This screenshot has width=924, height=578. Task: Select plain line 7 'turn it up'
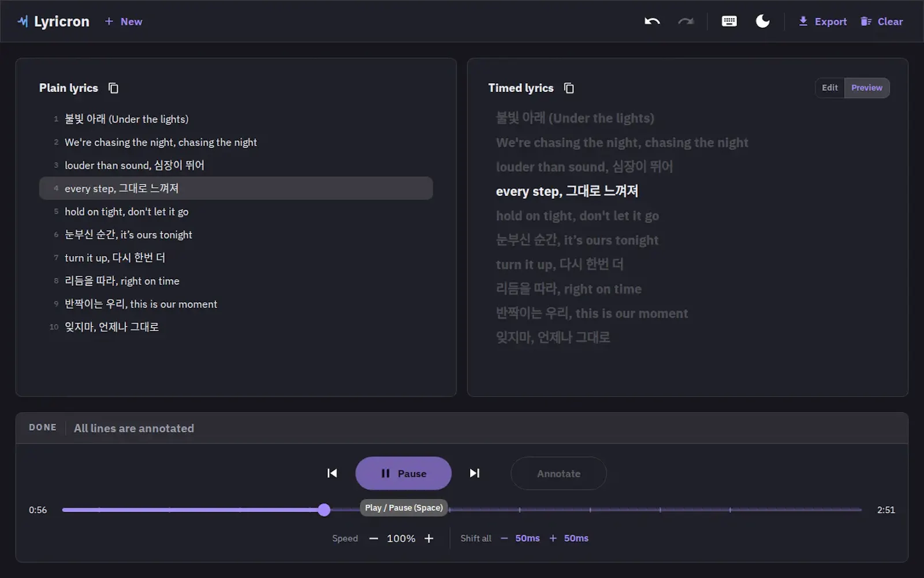236,258
